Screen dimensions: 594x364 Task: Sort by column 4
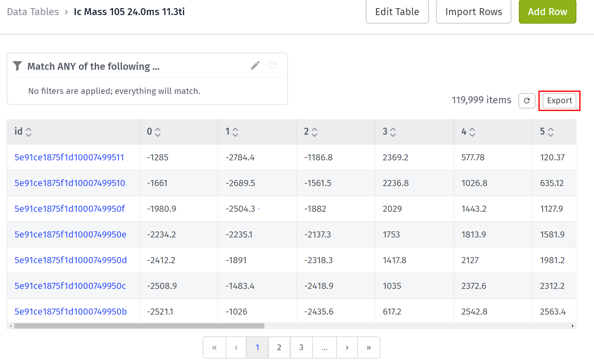pyautogui.click(x=472, y=132)
